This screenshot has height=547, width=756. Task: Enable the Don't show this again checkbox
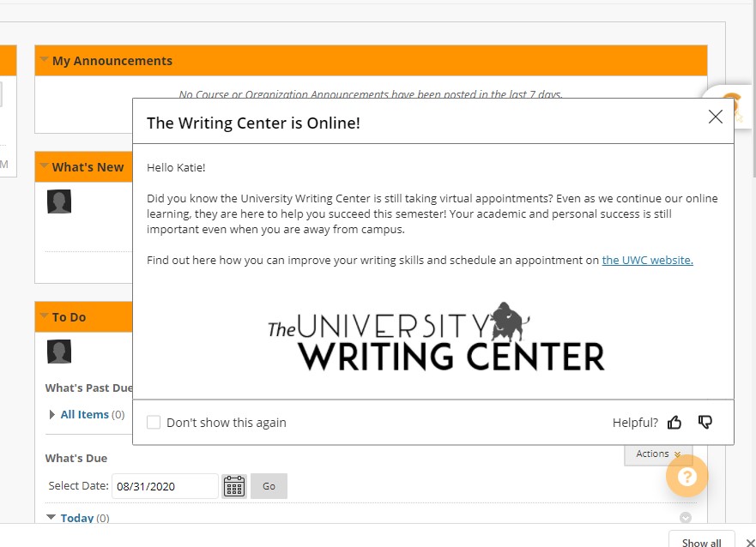154,422
